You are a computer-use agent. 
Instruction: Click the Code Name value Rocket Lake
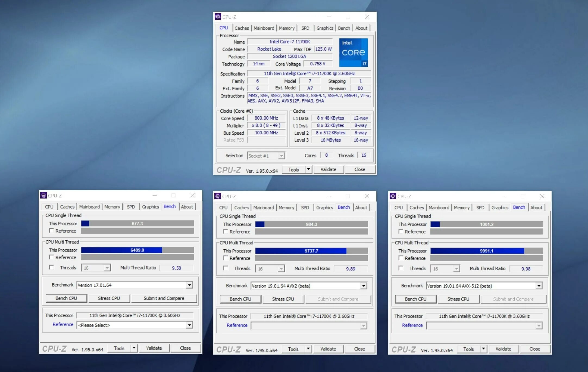pyautogui.click(x=269, y=49)
